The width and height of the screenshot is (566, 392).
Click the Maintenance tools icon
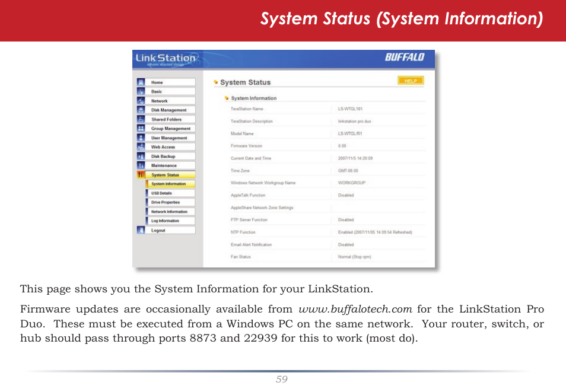[x=141, y=165]
